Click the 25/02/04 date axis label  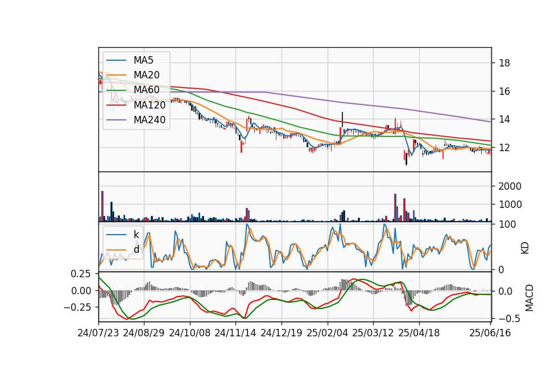[x=328, y=333]
